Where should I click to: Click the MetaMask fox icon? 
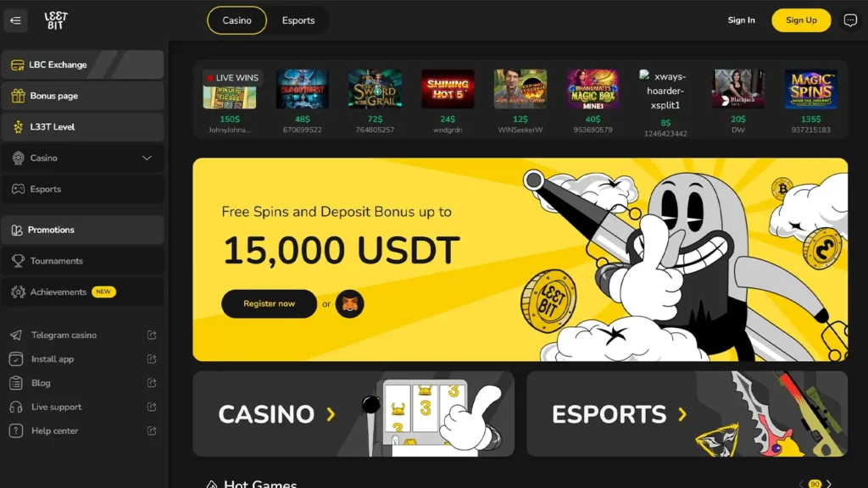pyautogui.click(x=349, y=304)
